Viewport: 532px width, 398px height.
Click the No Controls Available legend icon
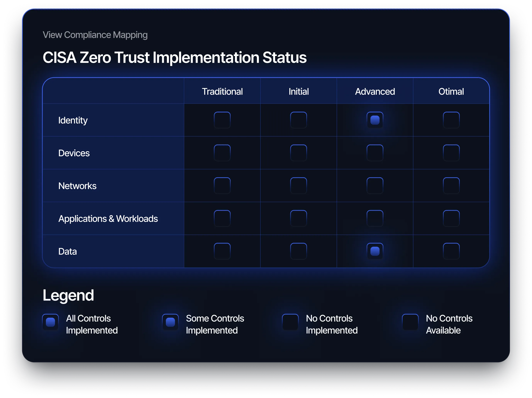click(410, 322)
